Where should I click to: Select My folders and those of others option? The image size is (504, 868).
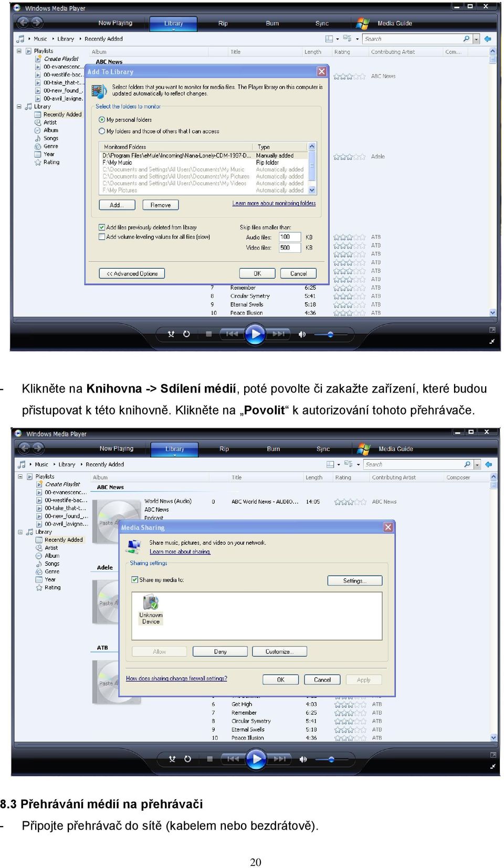(x=102, y=131)
